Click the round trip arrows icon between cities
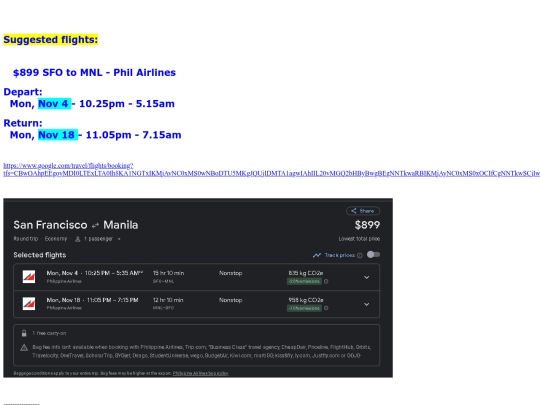The image size is (540, 405). click(95, 225)
